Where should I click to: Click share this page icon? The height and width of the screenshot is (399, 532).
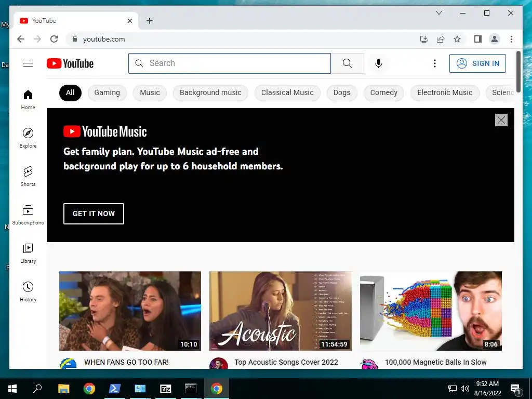(441, 39)
